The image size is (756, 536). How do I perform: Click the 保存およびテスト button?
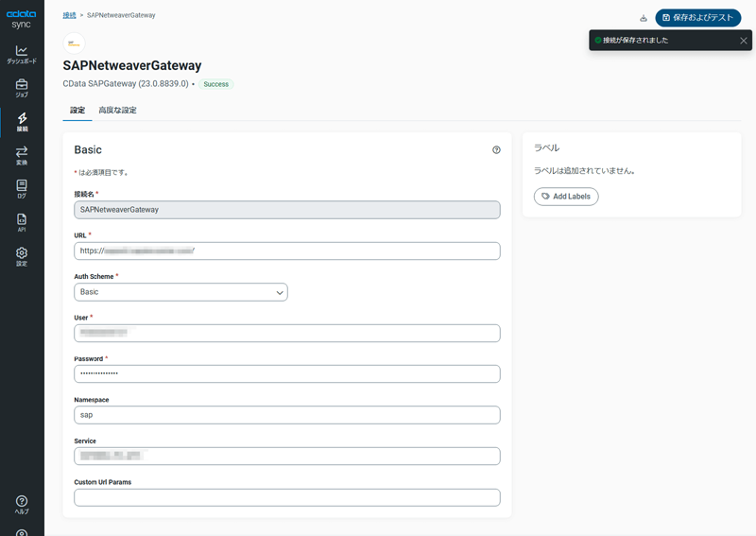pyautogui.click(x=697, y=18)
